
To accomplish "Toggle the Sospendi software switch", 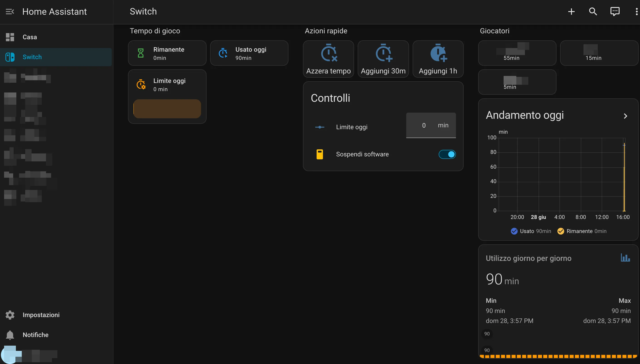I will click(x=447, y=154).
